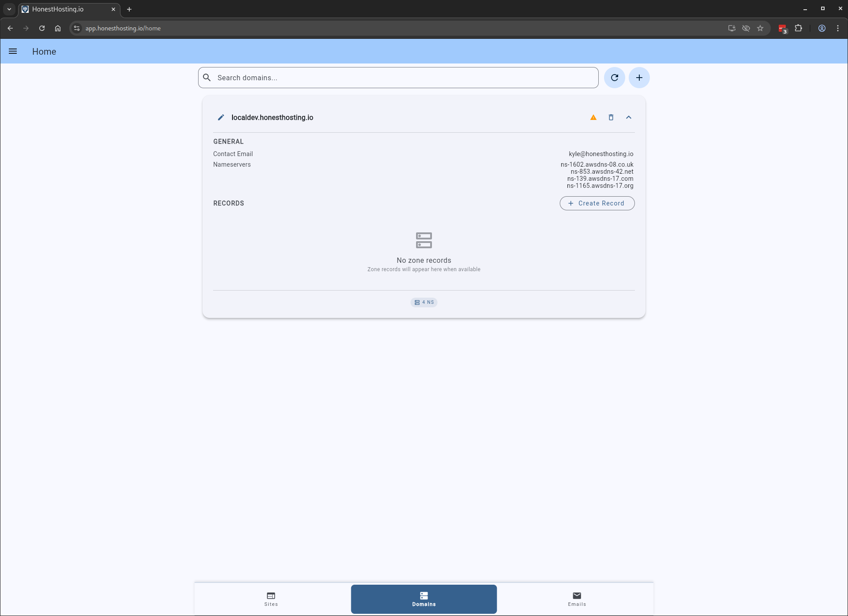Select the Domains tab in bottom navigation
The image size is (848, 616).
(x=424, y=599)
